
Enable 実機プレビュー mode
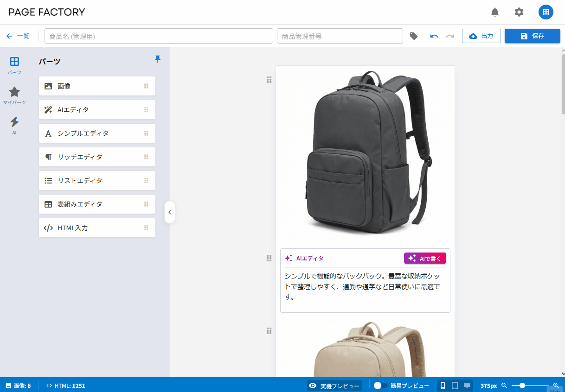[x=334, y=385]
